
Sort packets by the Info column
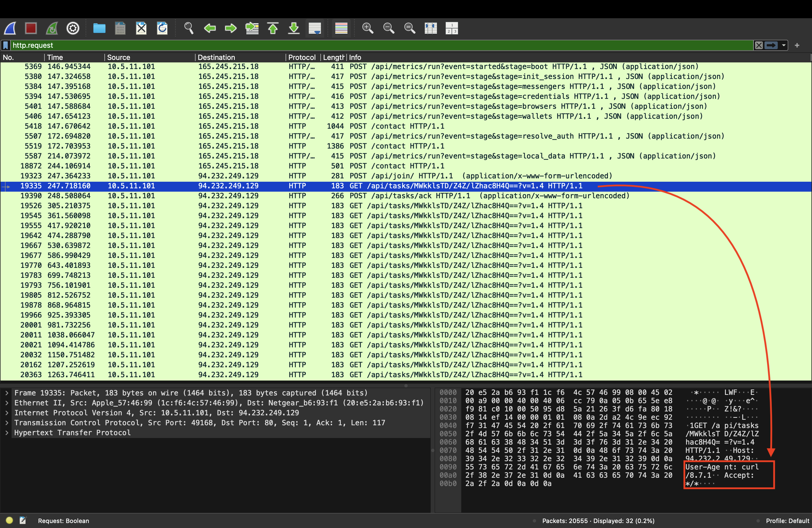pyautogui.click(x=579, y=57)
